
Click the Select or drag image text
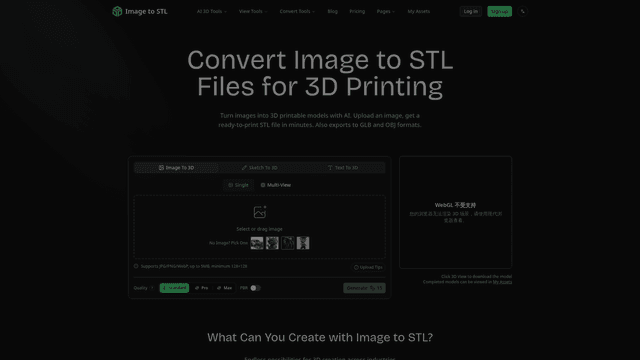[260, 229]
